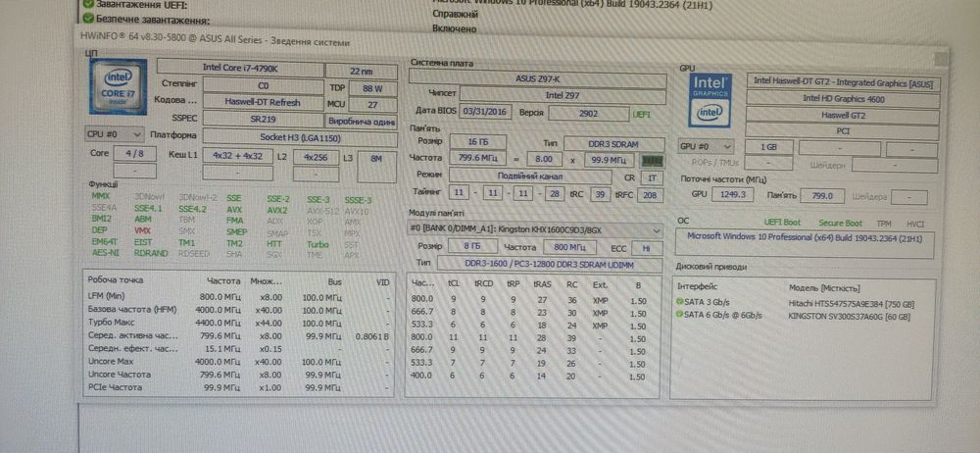Screen dimensions: 980x453
Task: Click the green UEFI label beside the BIOS version
Action: pyautogui.click(x=641, y=115)
